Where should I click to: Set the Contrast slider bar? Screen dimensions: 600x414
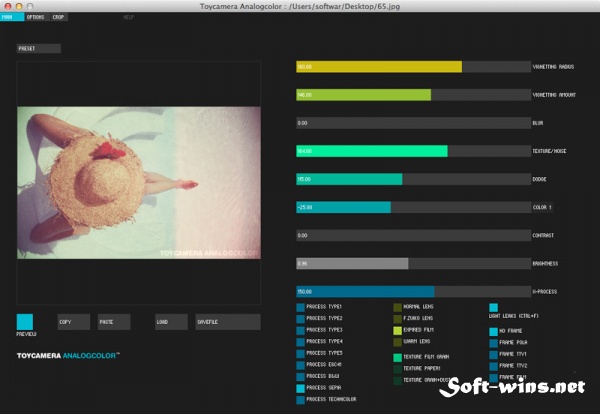coord(414,235)
